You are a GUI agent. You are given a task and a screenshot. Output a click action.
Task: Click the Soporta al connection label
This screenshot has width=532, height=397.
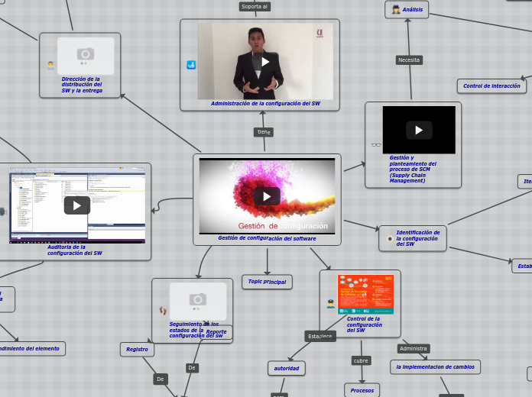(x=255, y=6)
